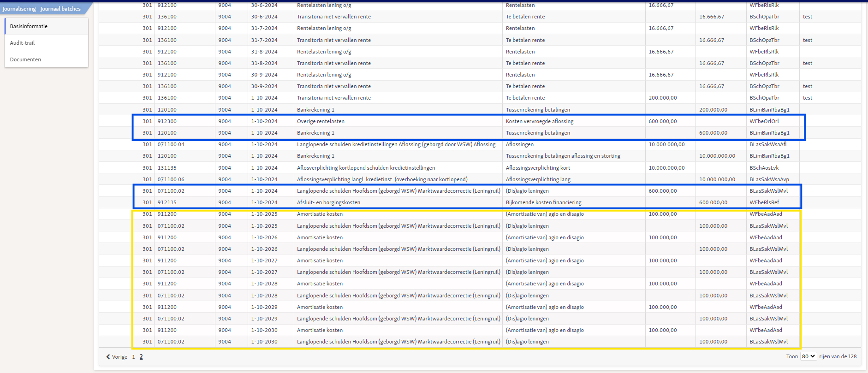Select page 2 in the pagination
The height and width of the screenshot is (373, 868).
click(141, 357)
